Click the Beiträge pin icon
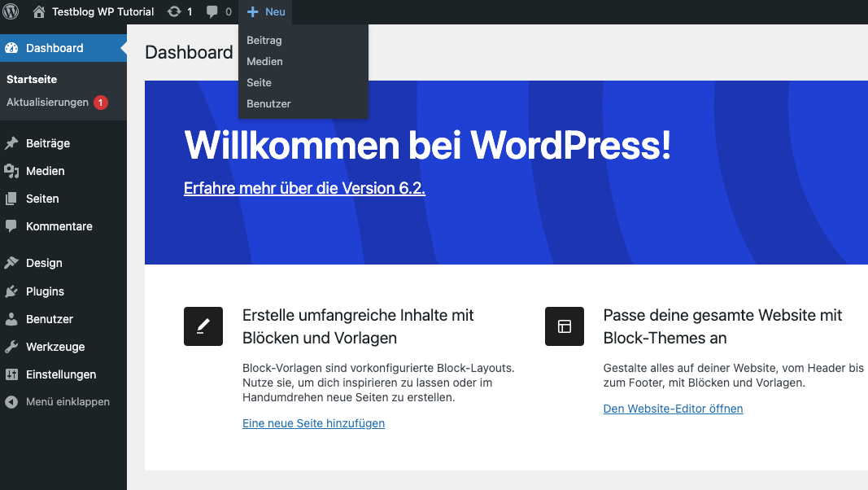This screenshot has height=490, width=868. click(11, 143)
